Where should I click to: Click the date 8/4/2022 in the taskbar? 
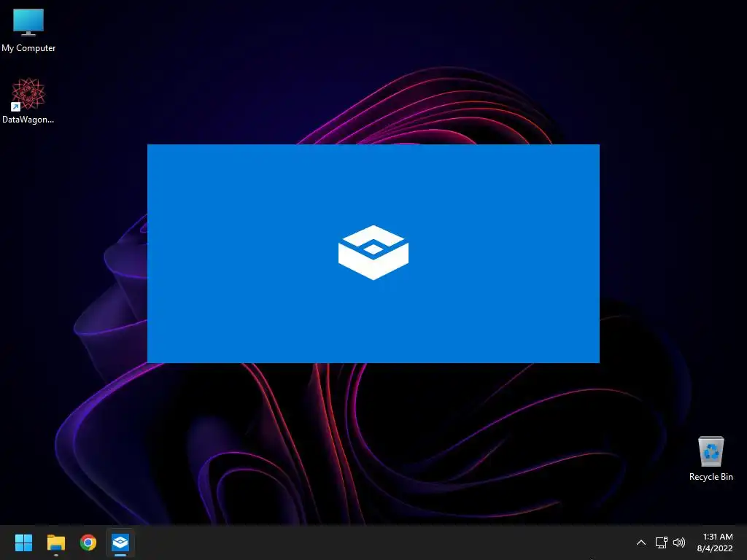point(715,548)
